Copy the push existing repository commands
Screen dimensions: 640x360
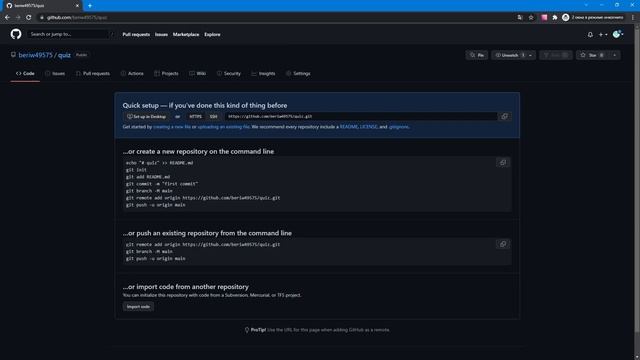tap(503, 244)
